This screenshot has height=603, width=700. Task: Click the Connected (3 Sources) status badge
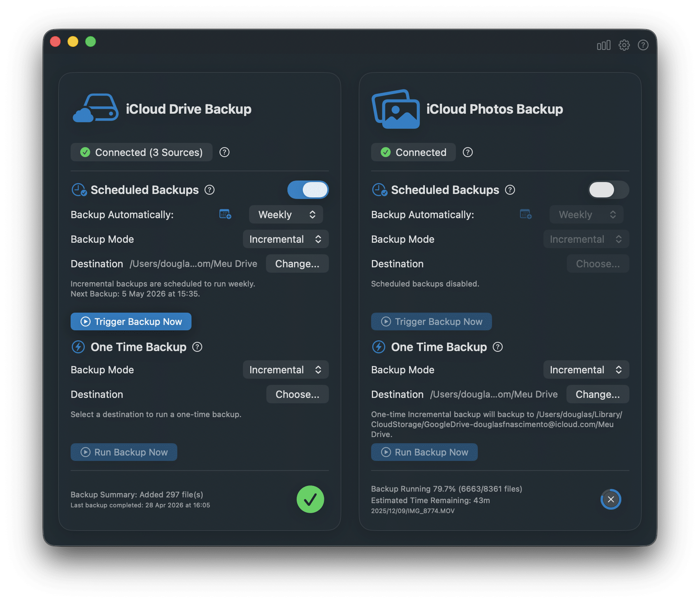coord(142,152)
